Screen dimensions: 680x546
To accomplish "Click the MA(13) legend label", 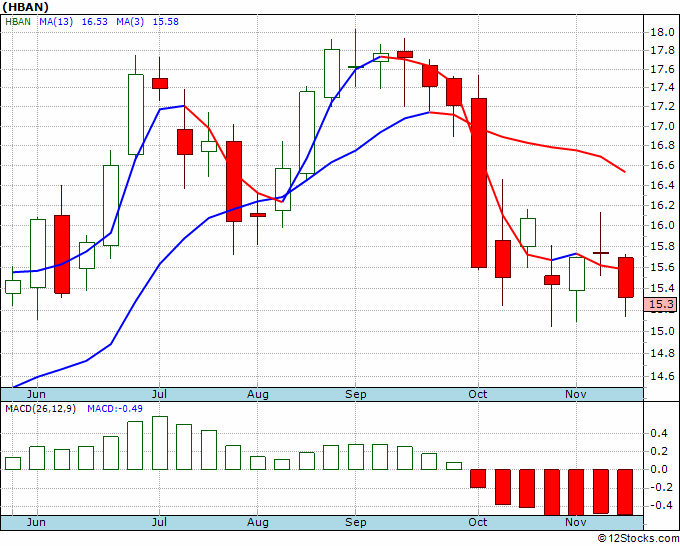I will pos(56,22).
